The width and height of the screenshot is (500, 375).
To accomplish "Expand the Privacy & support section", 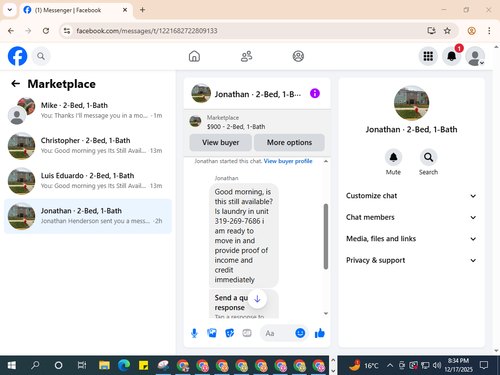I will tap(411, 260).
